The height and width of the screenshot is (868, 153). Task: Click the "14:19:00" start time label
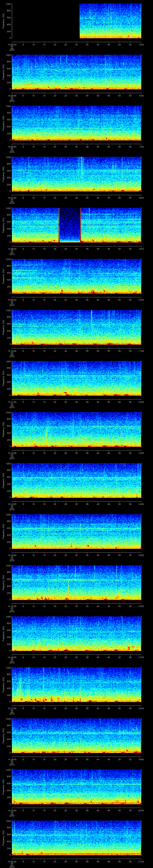[12, 810]
